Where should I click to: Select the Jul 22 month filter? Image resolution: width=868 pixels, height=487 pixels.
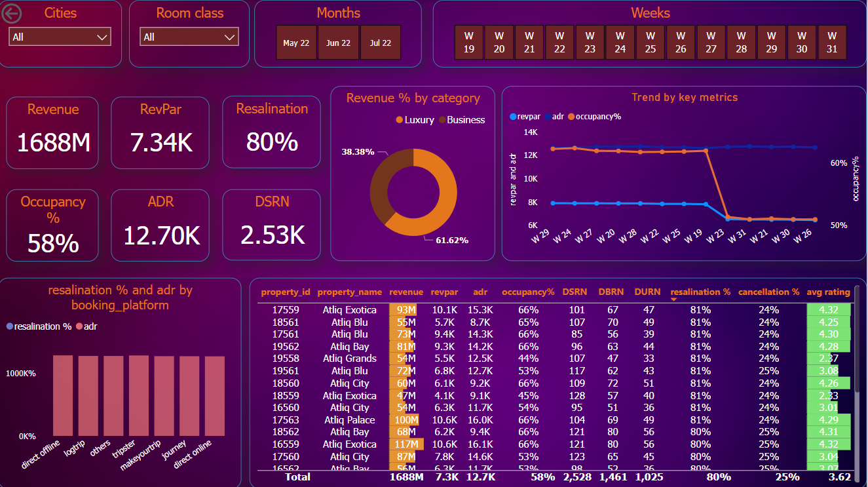pos(381,43)
